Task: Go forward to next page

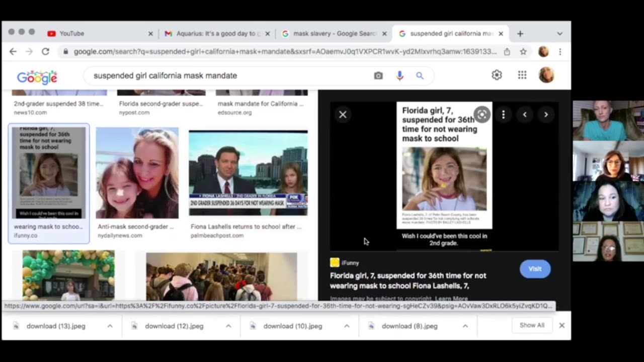Action: tap(29, 51)
